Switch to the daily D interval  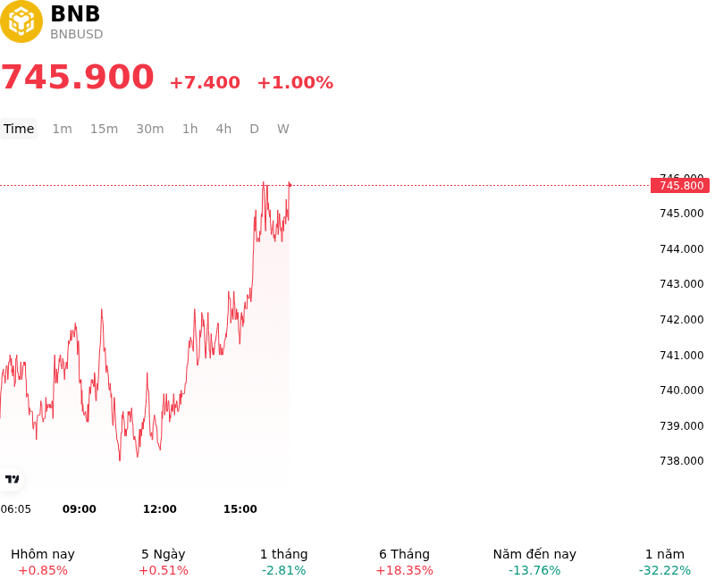pyautogui.click(x=254, y=129)
